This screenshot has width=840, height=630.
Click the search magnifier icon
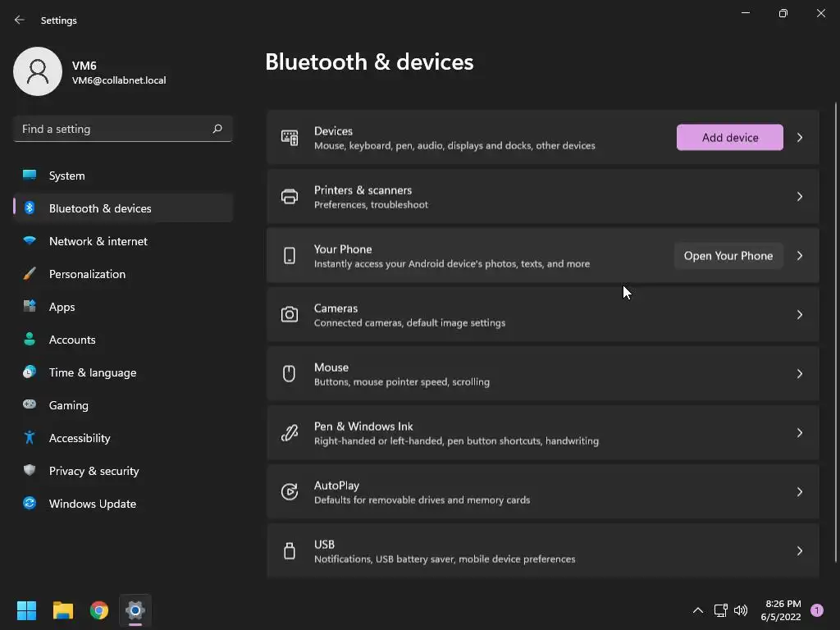[x=217, y=129]
